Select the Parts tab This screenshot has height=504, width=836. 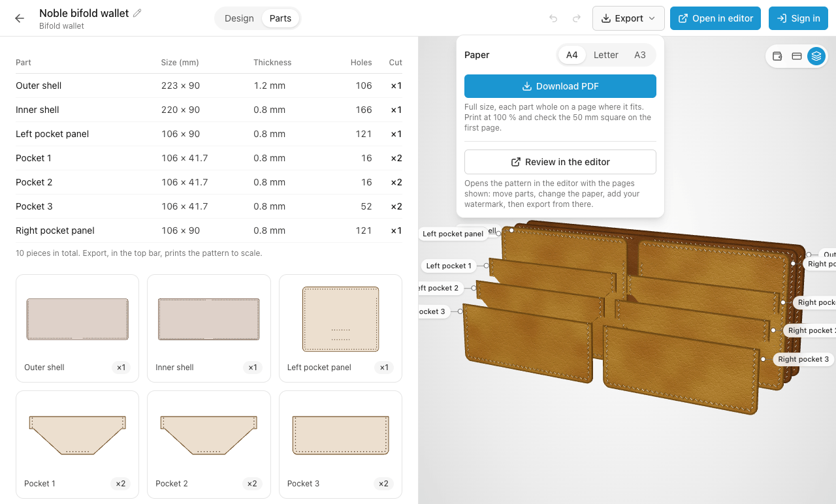(280, 18)
